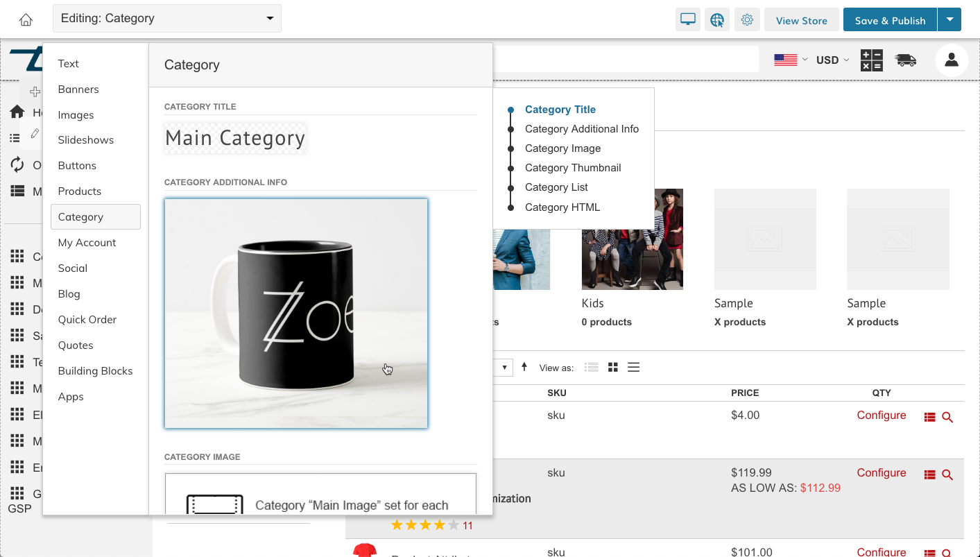This screenshot has height=557, width=980.
Task: Jump to Category HTML section
Action: coord(562,207)
